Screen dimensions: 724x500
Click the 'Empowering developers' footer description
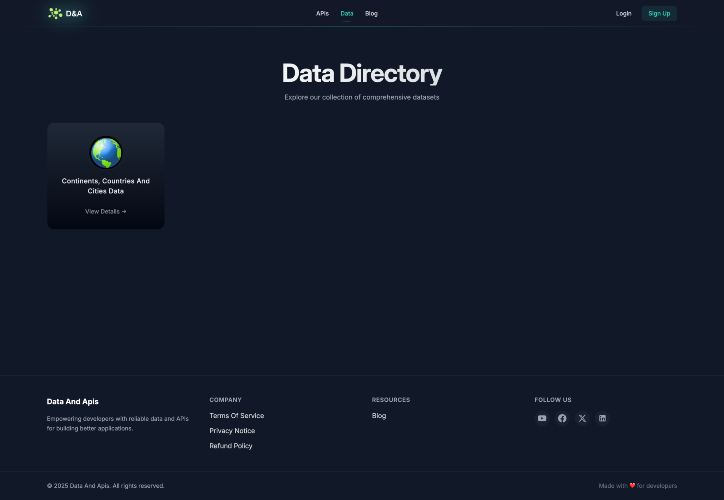[x=118, y=423]
